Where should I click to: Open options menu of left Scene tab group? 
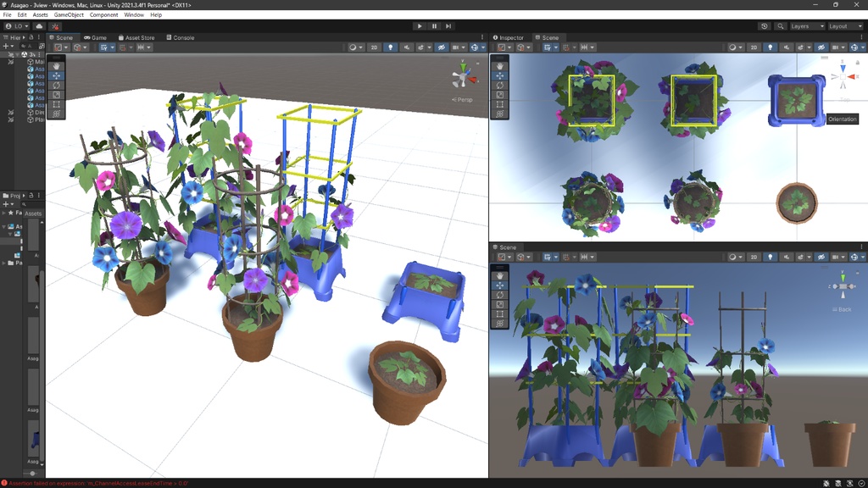[482, 37]
